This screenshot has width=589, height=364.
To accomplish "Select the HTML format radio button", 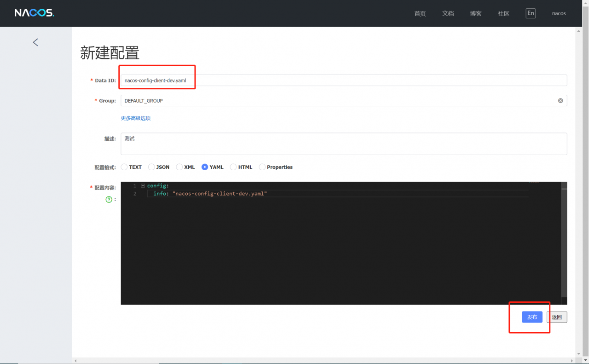I will (233, 167).
